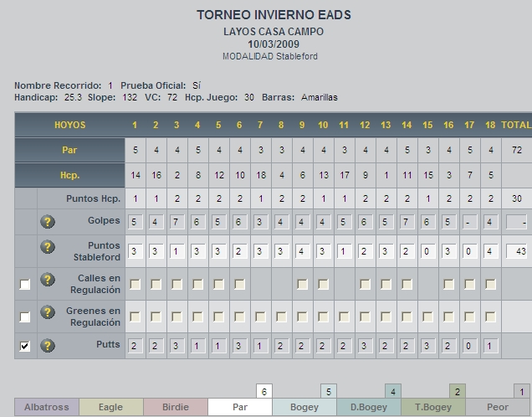Enable the Calles en Regulación row checkbox
This screenshot has width=532, height=417.
pyautogui.click(x=25, y=284)
